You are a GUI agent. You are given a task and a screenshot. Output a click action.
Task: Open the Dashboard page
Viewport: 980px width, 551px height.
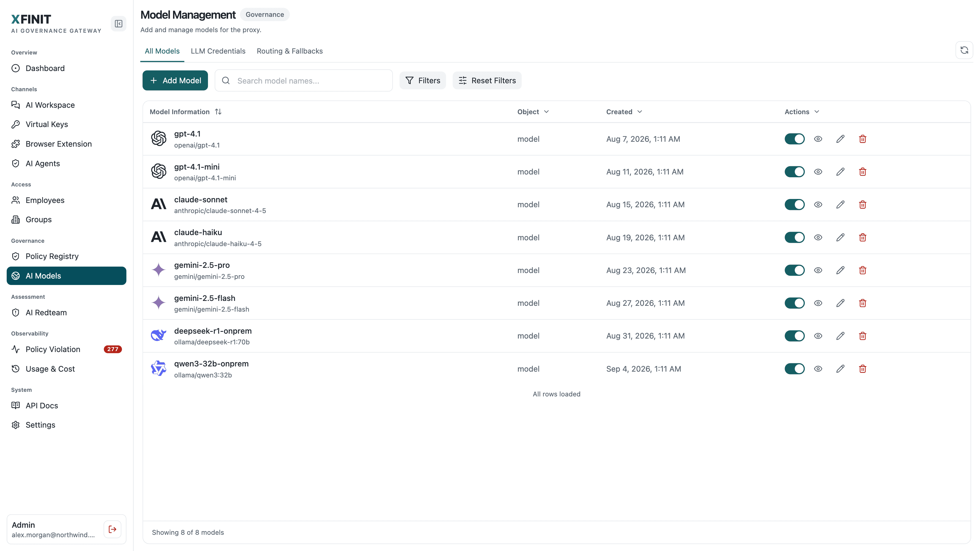(x=66, y=69)
